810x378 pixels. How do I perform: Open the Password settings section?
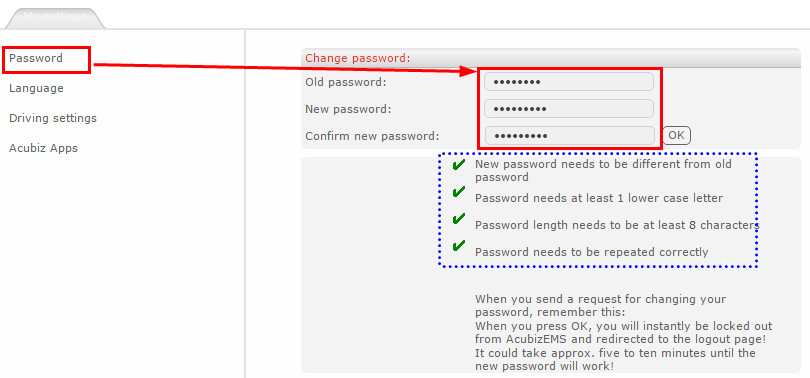click(x=36, y=58)
